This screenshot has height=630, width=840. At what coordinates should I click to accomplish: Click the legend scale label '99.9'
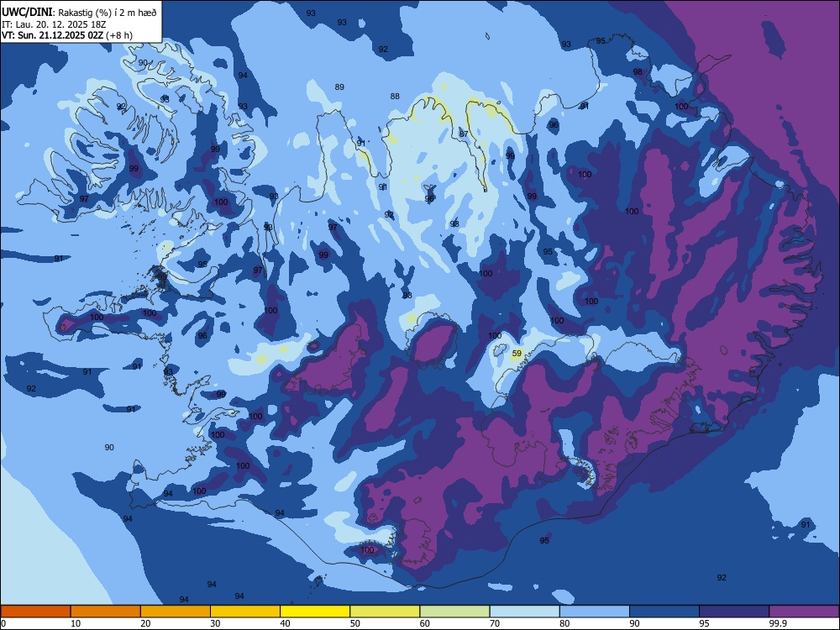click(x=778, y=623)
